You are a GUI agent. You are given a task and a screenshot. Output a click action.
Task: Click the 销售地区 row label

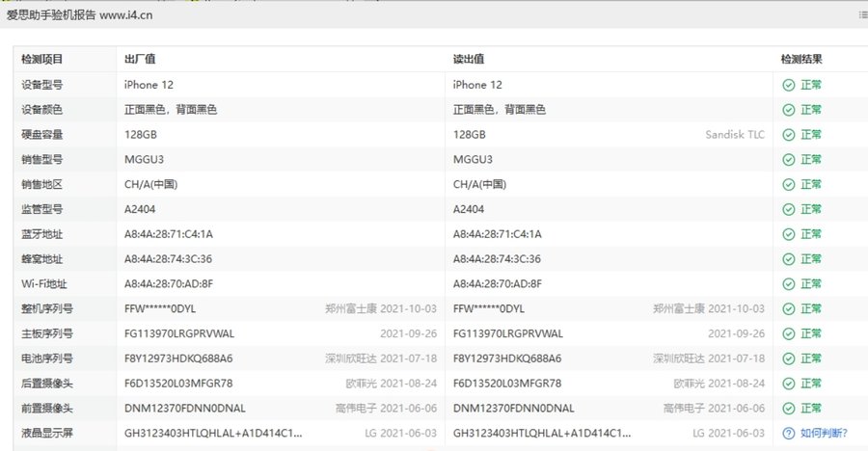click(42, 184)
